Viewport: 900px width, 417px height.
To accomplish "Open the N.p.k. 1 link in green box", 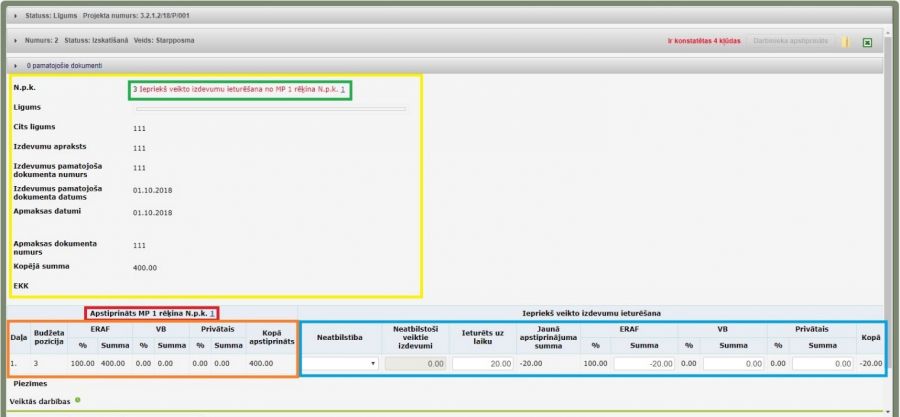I will pyautogui.click(x=343, y=90).
